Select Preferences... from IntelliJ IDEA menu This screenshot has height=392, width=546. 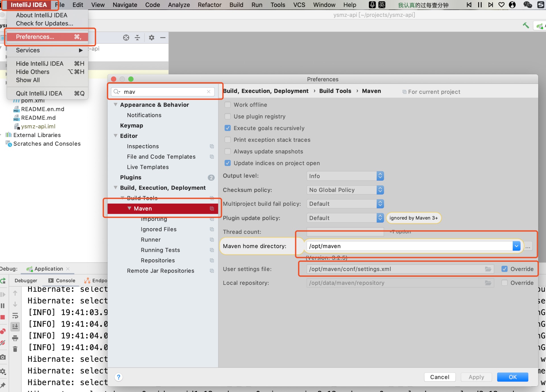tap(35, 37)
